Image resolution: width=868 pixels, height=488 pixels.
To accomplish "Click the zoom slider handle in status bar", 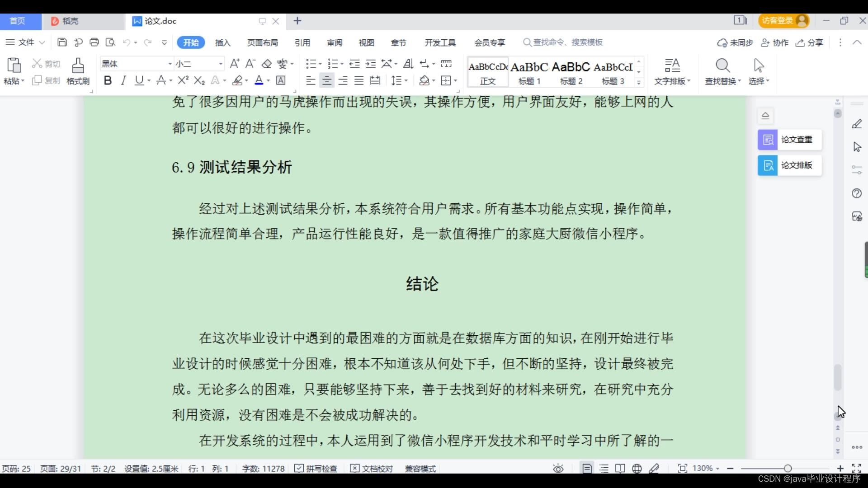I will 788,469.
